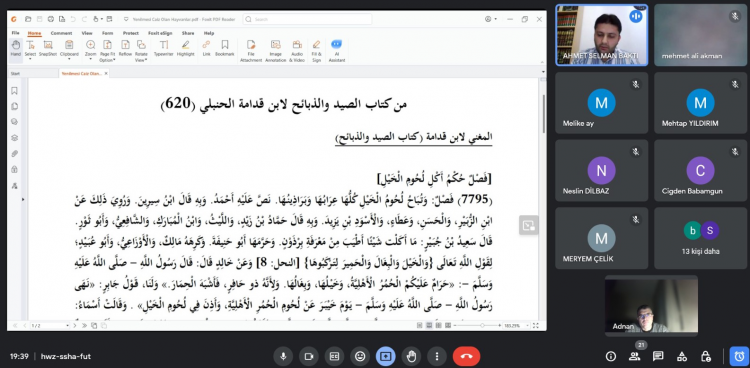Screen dimensions: 750x368
Task: Toggle the microphone in meeting controls
Action: 283,357
